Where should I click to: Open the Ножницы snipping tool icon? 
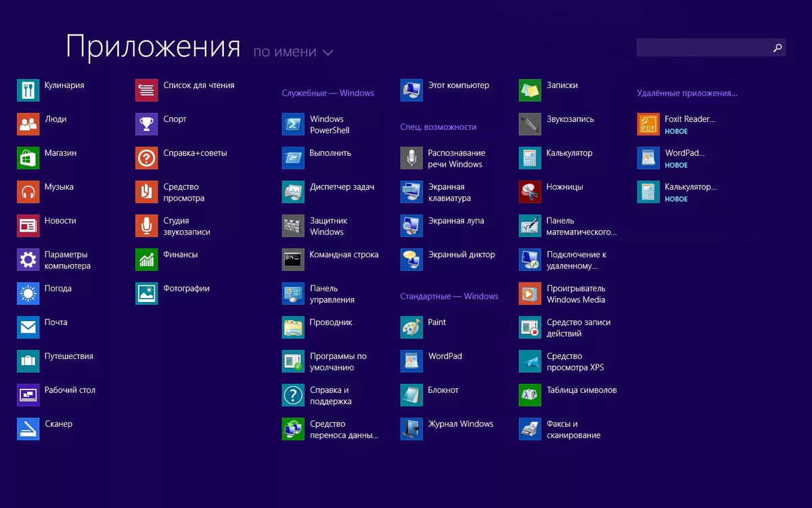tap(530, 192)
